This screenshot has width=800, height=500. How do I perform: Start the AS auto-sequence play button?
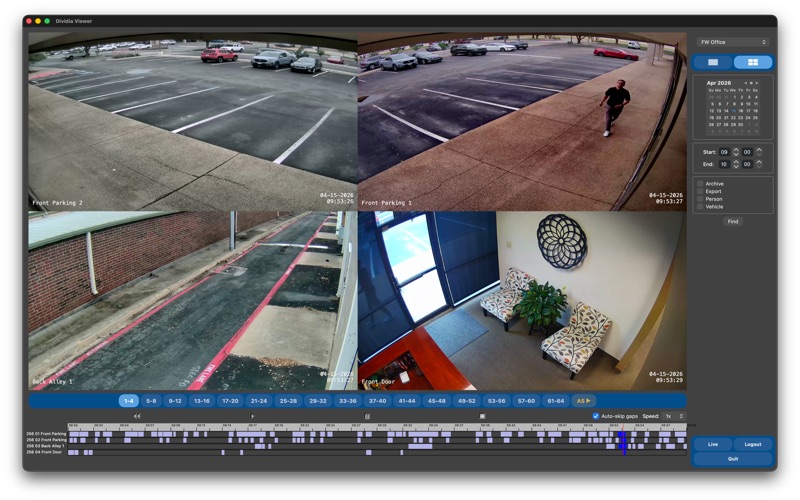pyautogui.click(x=583, y=401)
